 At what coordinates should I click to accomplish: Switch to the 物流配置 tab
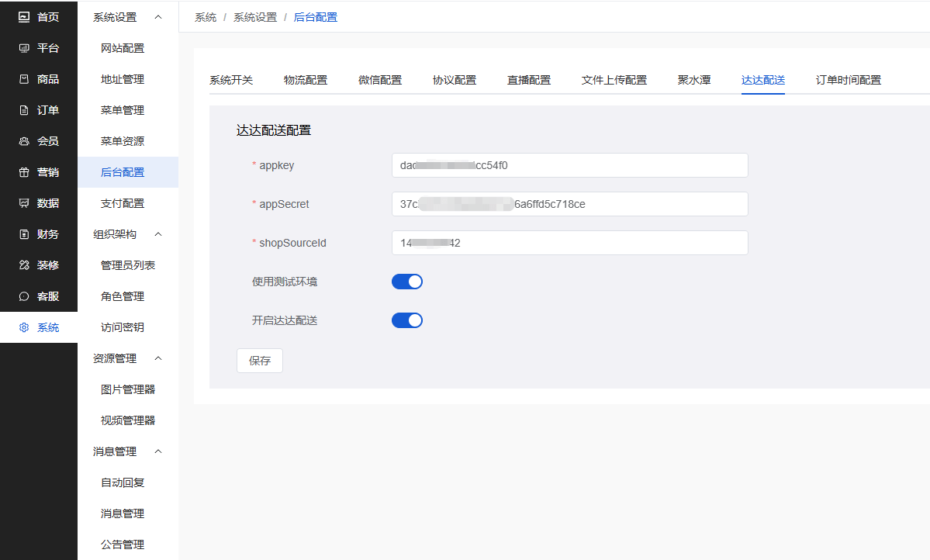(x=306, y=80)
